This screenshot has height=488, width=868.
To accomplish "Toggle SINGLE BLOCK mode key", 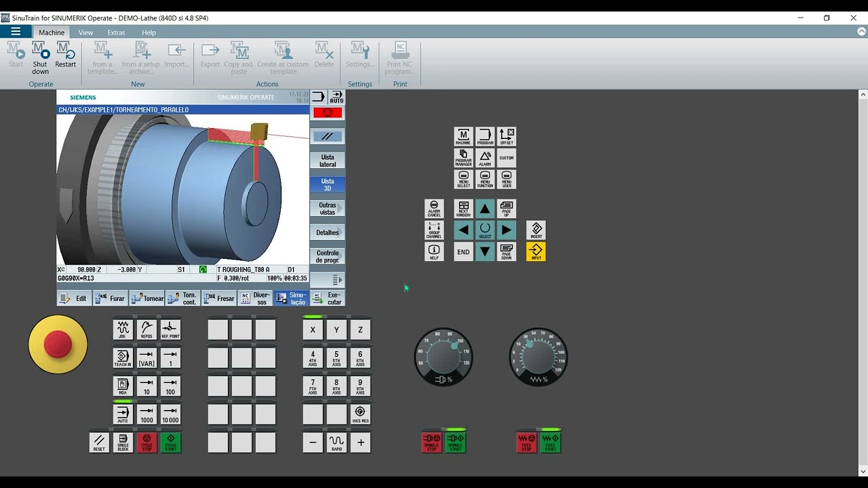I will pos(123,443).
